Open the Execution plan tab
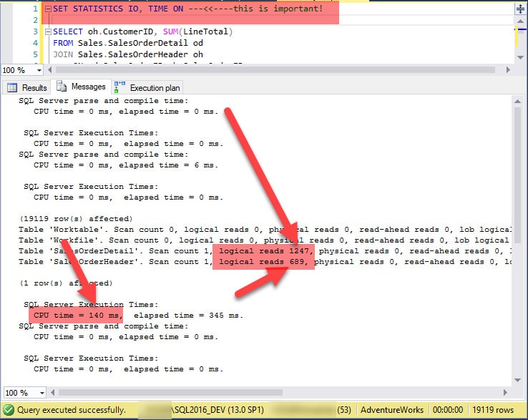Viewport: 528px width, 420px height. point(147,87)
